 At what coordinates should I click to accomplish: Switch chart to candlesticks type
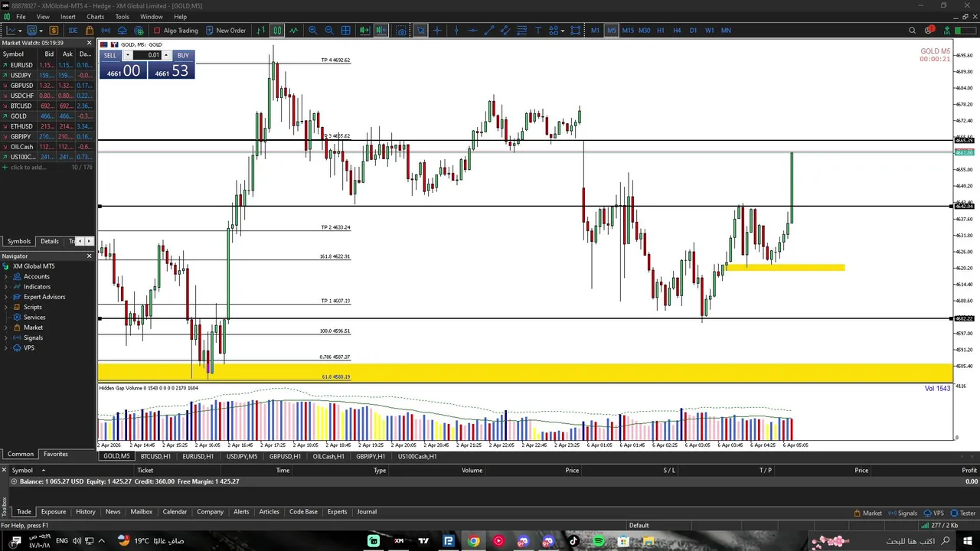pos(277,31)
